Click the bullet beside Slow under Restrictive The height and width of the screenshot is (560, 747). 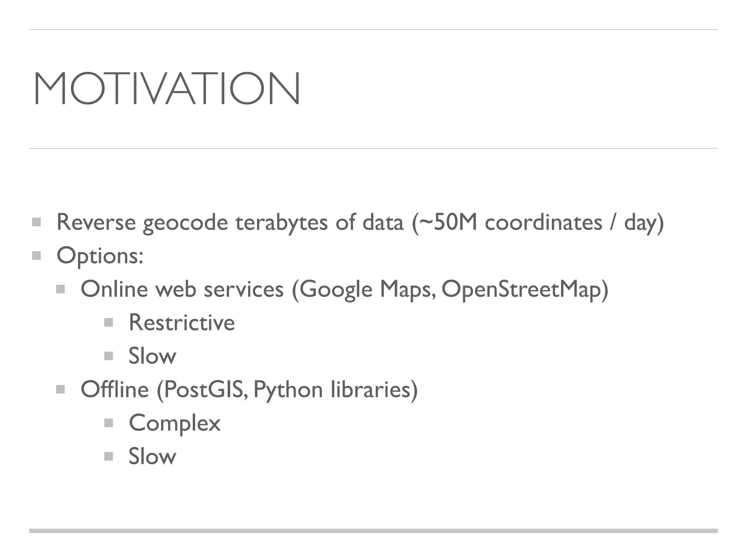[x=109, y=356]
